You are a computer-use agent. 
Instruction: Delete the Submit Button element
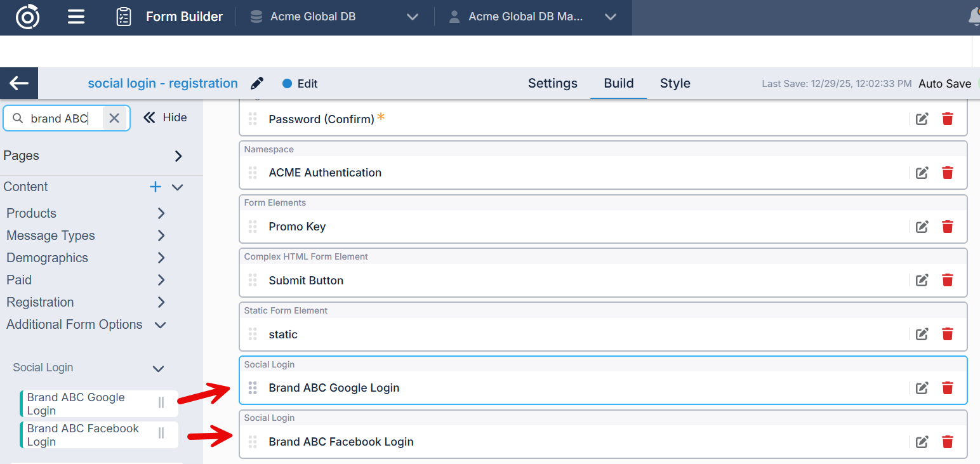(947, 280)
